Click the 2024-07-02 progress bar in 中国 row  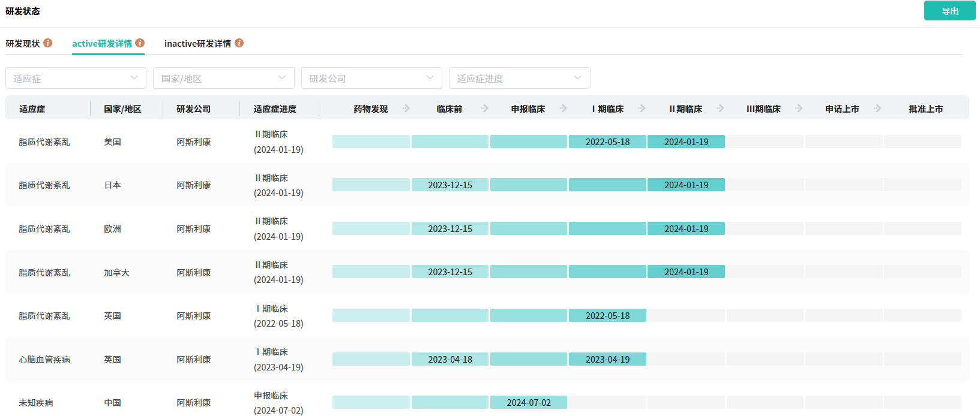coord(529,402)
